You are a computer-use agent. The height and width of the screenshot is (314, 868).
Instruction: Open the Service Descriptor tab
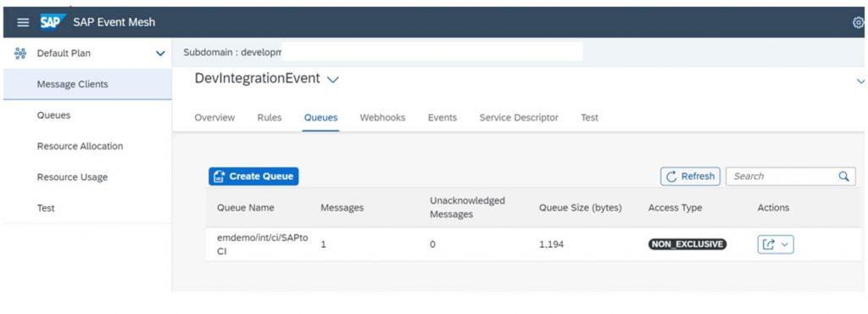click(x=519, y=117)
